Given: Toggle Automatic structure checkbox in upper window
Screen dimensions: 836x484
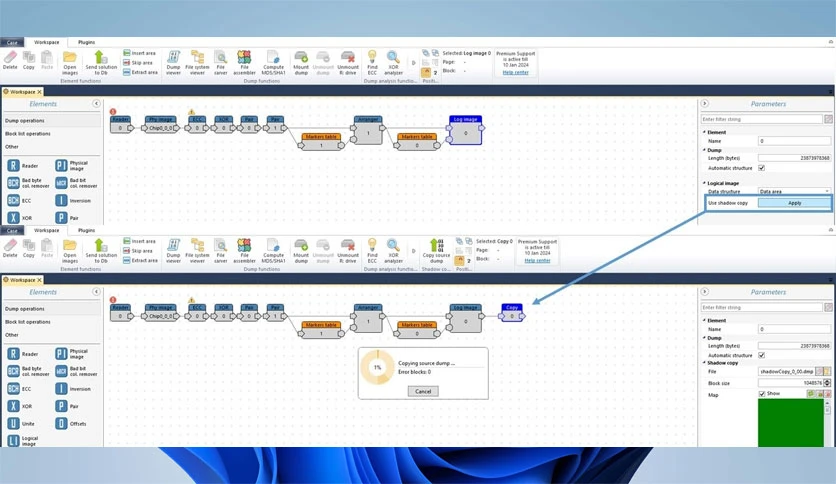Looking at the screenshot, I should pyautogui.click(x=761, y=168).
